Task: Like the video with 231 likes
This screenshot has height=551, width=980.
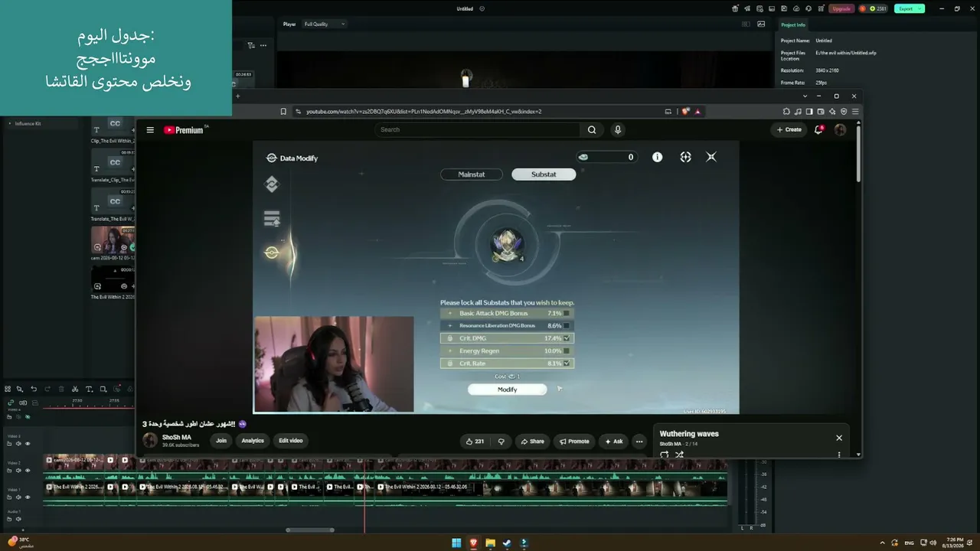Action: point(475,441)
